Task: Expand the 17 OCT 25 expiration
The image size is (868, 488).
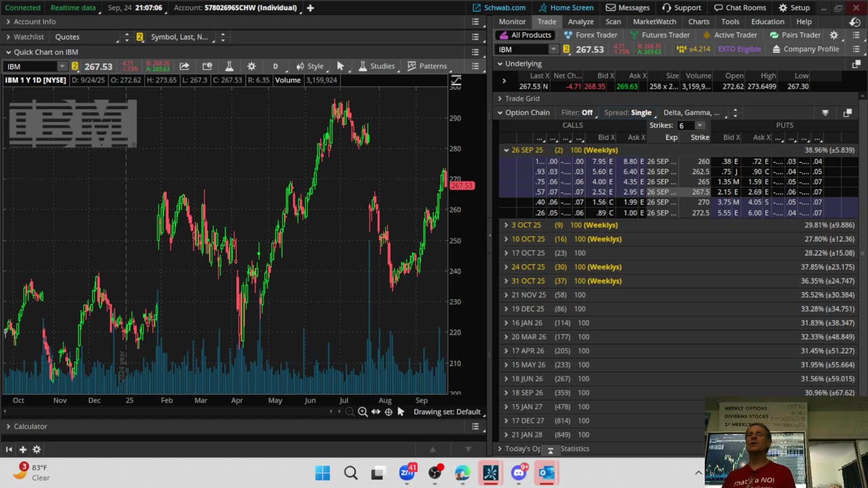Action: pos(506,253)
